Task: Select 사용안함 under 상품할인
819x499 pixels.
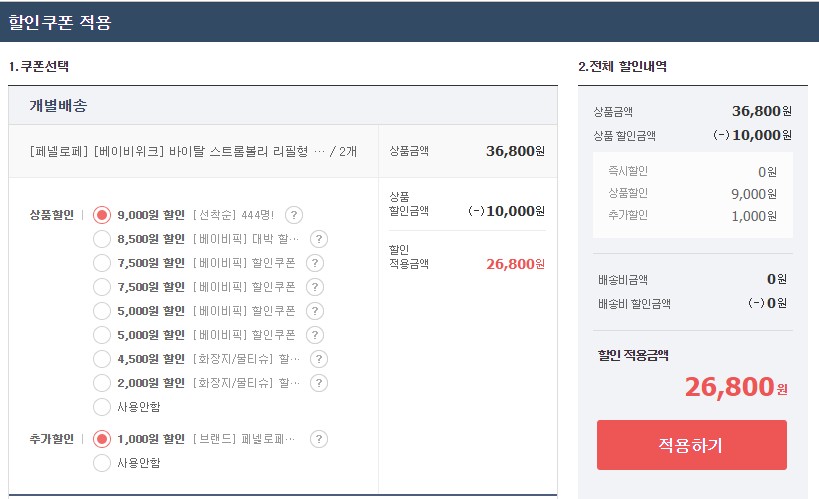Action: click(101, 407)
